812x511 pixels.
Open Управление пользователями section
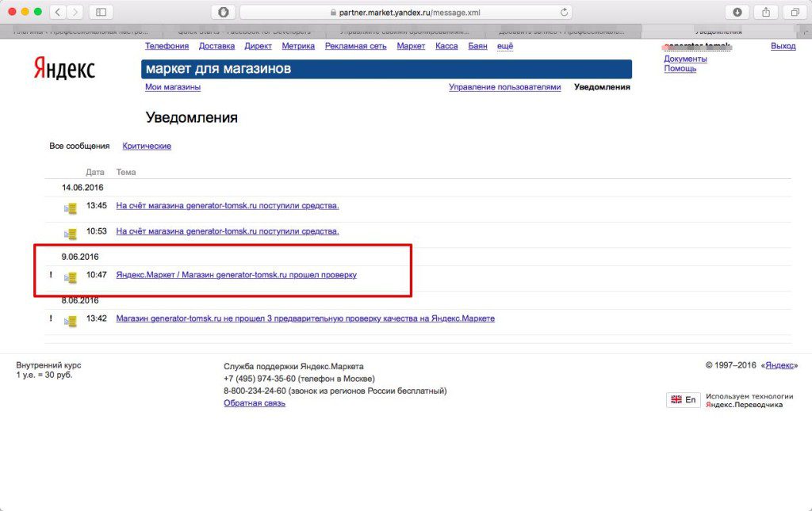point(505,87)
